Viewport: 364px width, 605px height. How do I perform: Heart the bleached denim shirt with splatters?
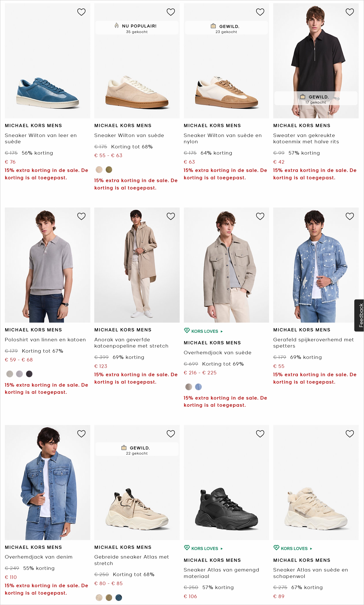click(x=349, y=216)
